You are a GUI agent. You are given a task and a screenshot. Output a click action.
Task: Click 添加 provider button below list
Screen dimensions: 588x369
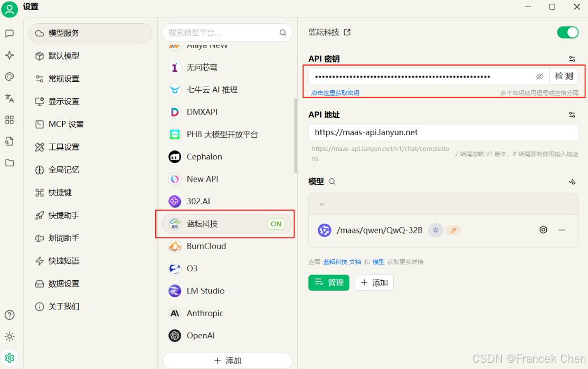point(227,361)
